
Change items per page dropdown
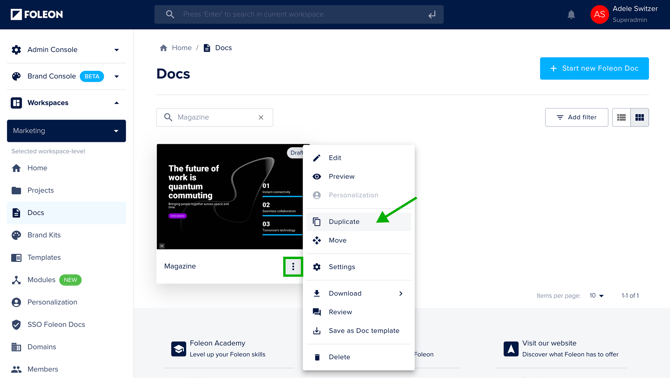[x=597, y=296]
